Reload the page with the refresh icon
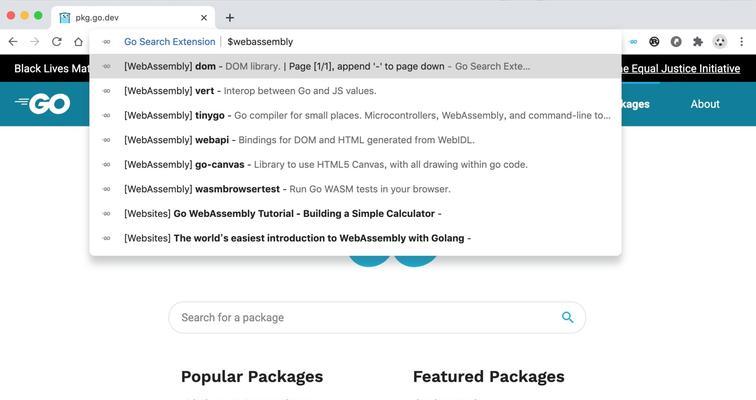The height and width of the screenshot is (400, 756). tap(56, 42)
